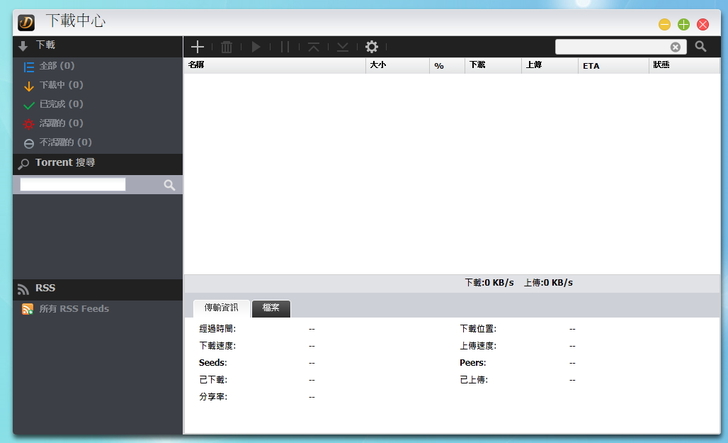Clear the filter box using the X icon

pos(676,47)
